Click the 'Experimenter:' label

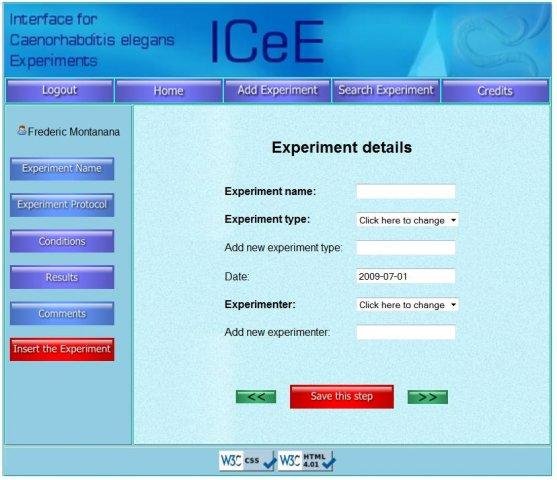click(260, 304)
